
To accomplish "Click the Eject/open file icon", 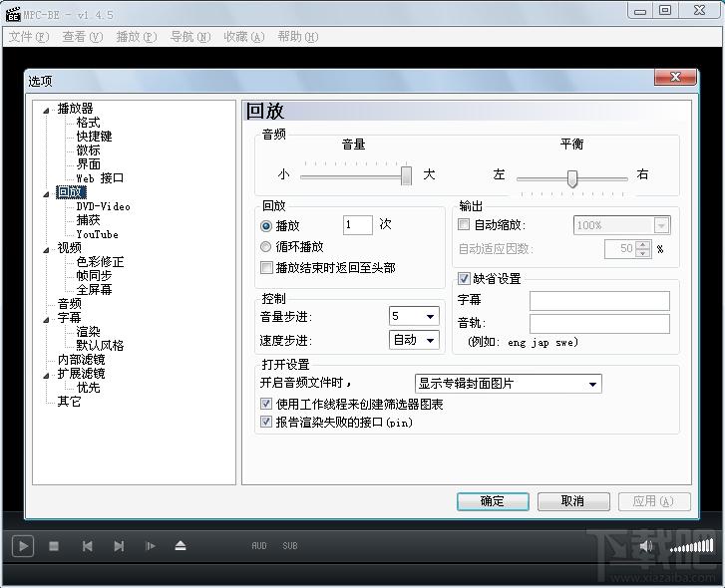I will pos(181,545).
